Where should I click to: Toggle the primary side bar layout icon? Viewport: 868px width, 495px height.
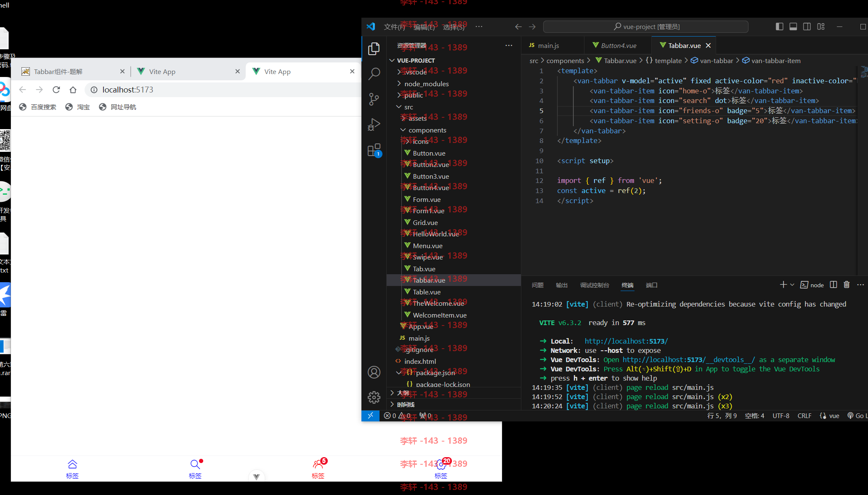[x=779, y=26]
